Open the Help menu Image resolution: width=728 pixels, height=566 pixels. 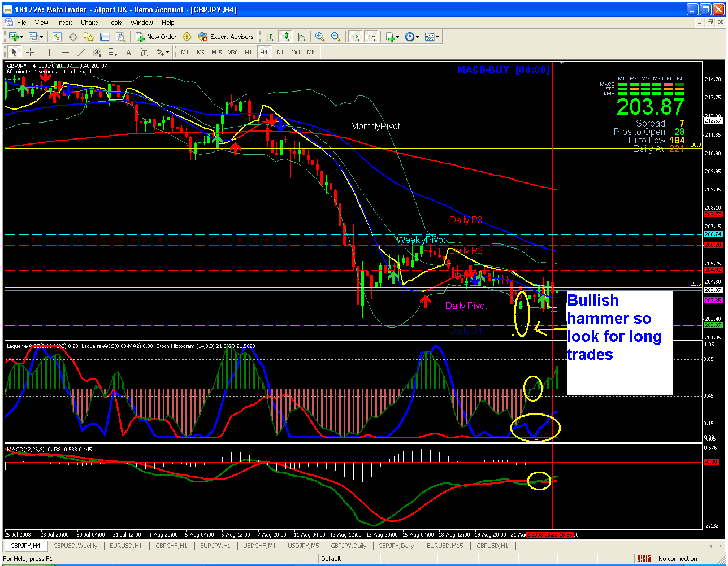coord(168,23)
